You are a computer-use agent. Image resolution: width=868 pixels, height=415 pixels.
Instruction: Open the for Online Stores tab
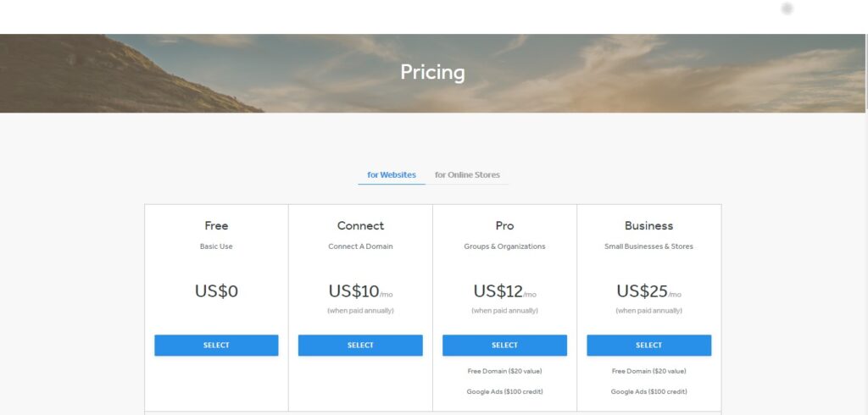[x=467, y=174]
